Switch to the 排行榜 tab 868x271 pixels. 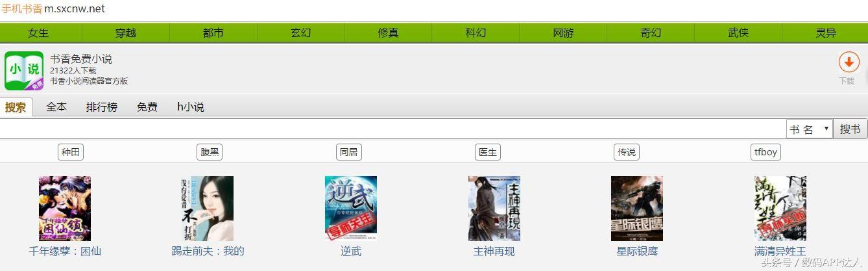pyautogui.click(x=102, y=107)
